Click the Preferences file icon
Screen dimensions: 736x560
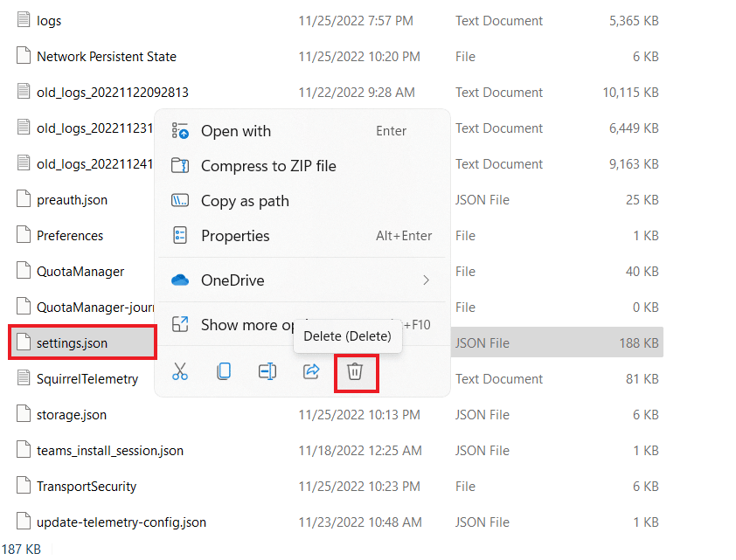(x=24, y=235)
